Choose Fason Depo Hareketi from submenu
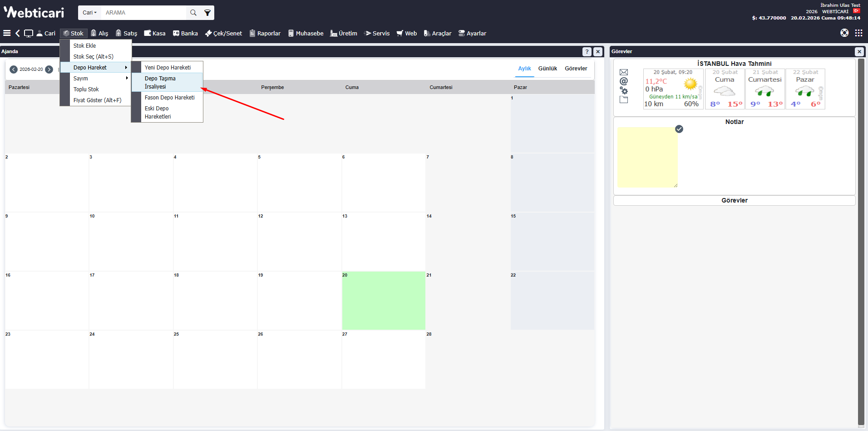The width and height of the screenshot is (868, 431). (169, 98)
